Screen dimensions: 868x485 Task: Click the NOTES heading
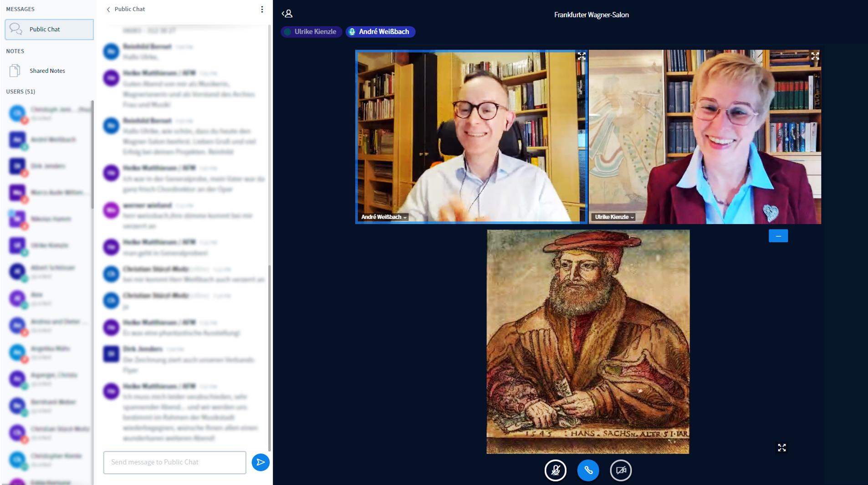point(15,51)
